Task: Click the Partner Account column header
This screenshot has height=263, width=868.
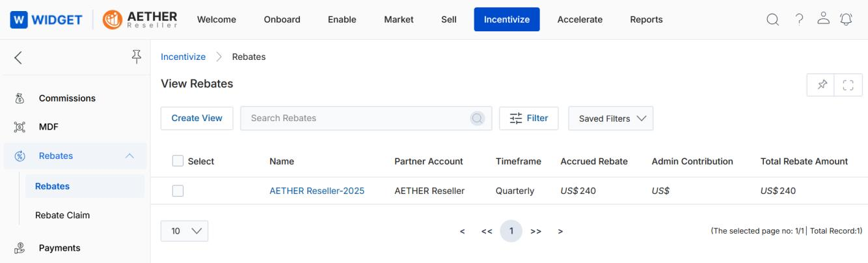Action: pyautogui.click(x=429, y=161)
